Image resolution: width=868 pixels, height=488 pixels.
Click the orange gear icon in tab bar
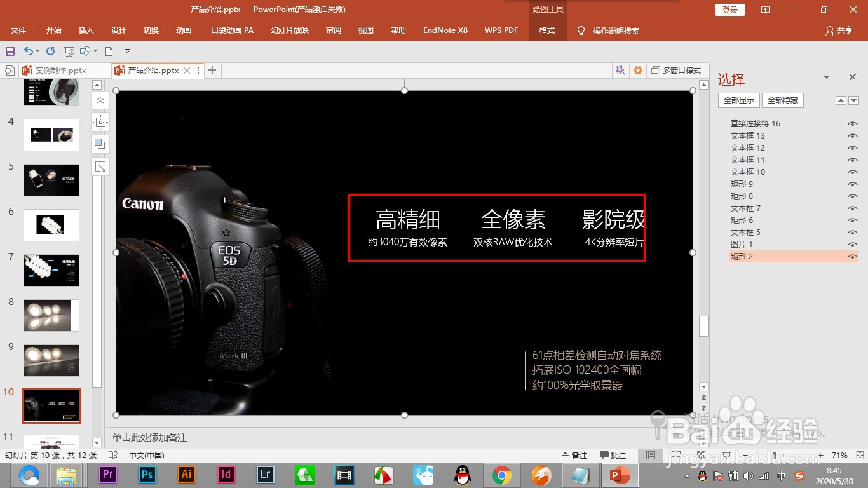pos(638,71)
